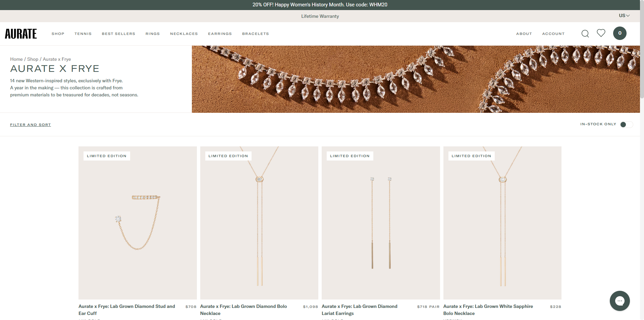The image size is (644, 320).
Task: Open the Stud and Ear Cuff product image
Action: tap(138, 223)
